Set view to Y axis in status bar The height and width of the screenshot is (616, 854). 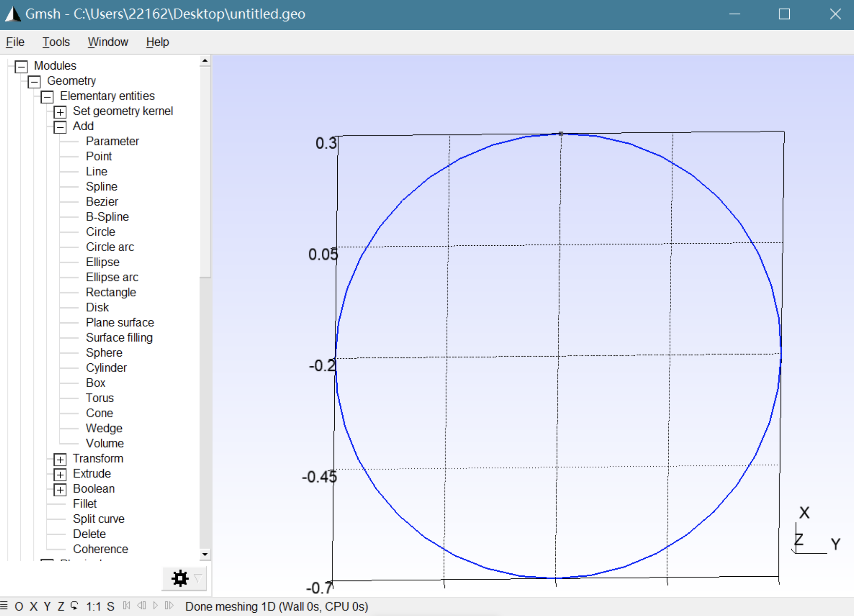pos(47,607)
